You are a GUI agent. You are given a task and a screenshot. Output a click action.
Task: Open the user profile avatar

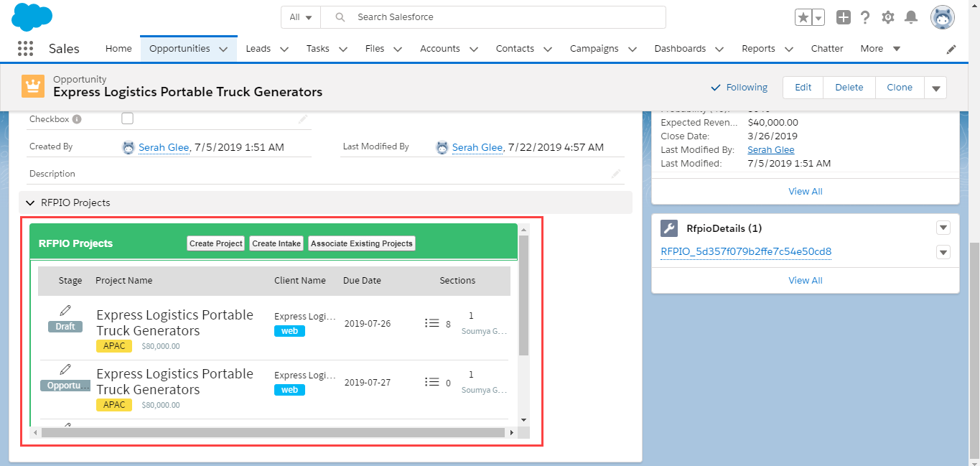pos(942,17)
